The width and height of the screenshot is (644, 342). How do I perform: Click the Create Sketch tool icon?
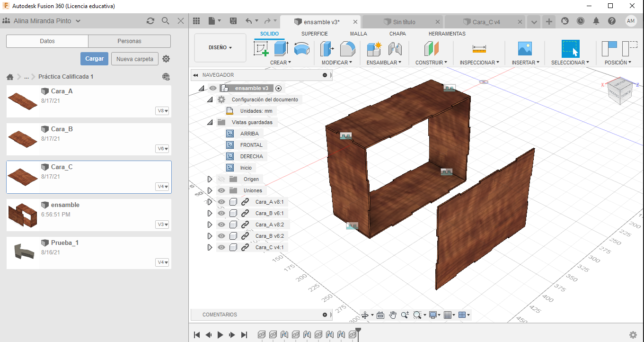tap(261, 49)
